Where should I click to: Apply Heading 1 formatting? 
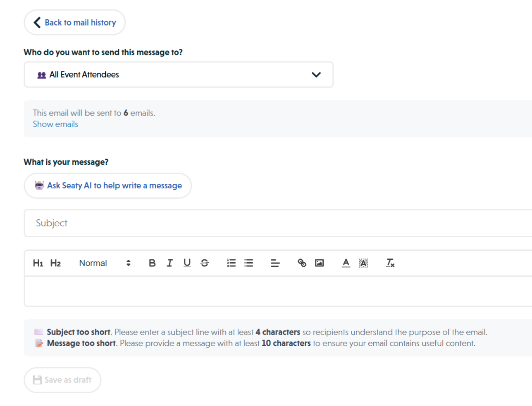[38, 263]
